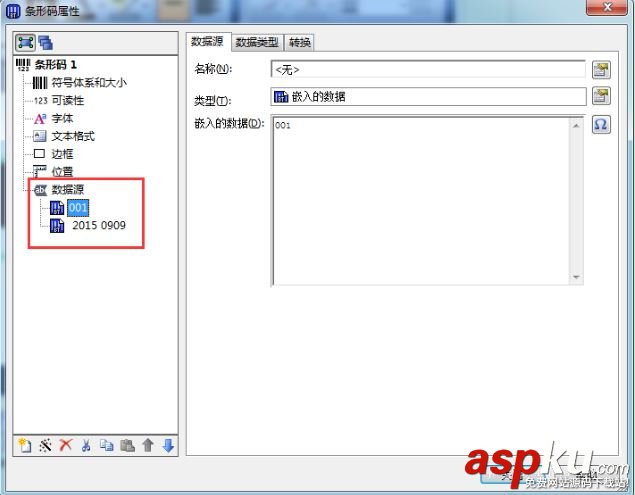
Task: Click the 条形码属性 title bar icon
Action: pos(13,11)
